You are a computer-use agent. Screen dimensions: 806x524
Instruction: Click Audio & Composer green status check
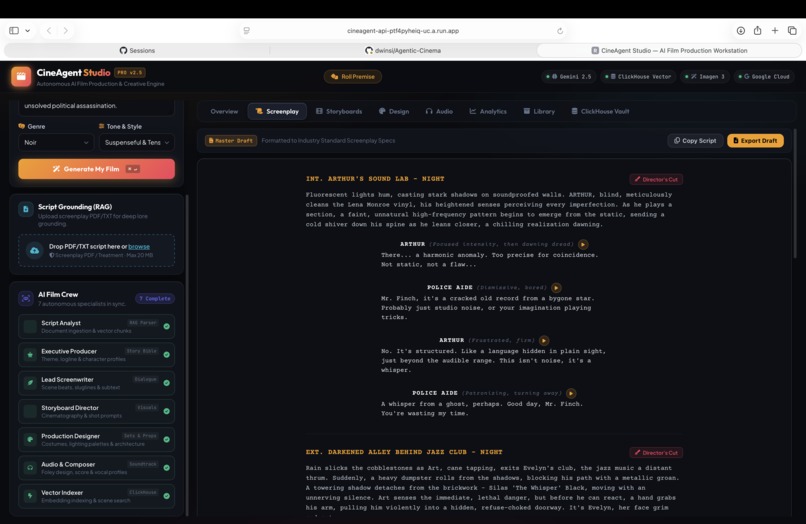[x=167, y=468]
